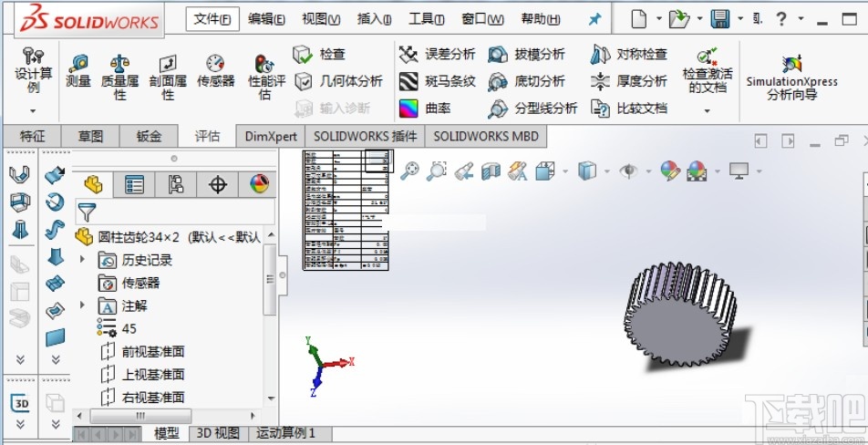Image resolution: width=868 pixels, height=445 pixels.
Task: Open 拔模分析 draft analysis
Action: [526, 54]
